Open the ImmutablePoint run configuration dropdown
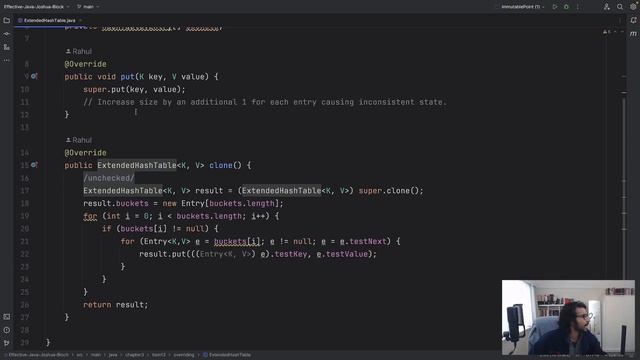Image resolution: width=640 pixels, height=360 pixels. click(522, 7)
